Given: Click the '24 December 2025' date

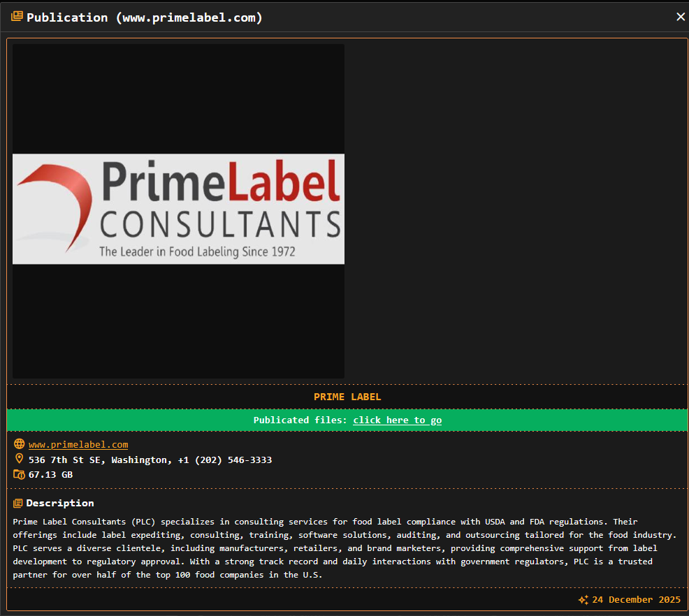Looking at the screenshot, I should (636, 600).
